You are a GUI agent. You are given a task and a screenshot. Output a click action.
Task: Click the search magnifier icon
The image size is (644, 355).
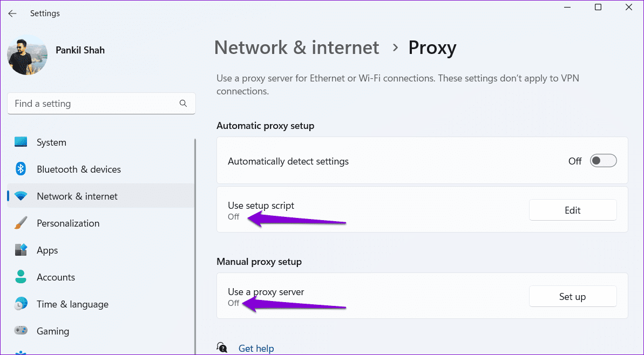pos(183,104)
